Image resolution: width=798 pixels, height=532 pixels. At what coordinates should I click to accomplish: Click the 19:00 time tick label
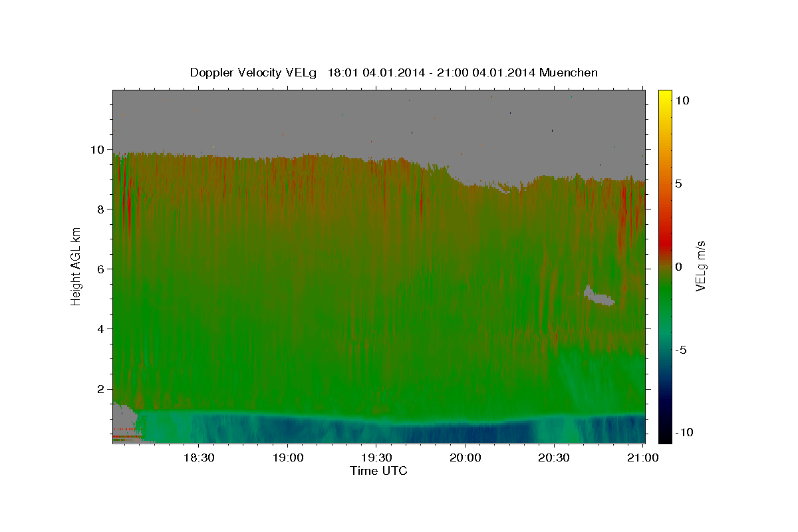tap(287, 458)
